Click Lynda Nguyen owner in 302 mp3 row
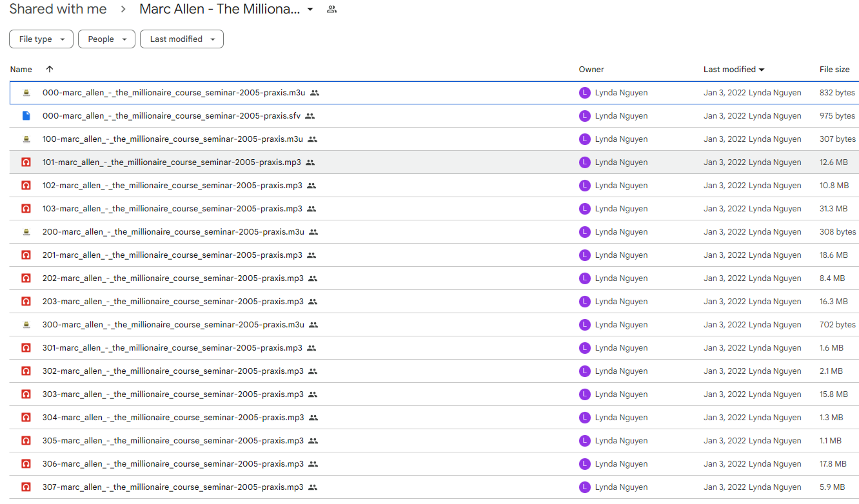859x504 pixels. (621, 371)
